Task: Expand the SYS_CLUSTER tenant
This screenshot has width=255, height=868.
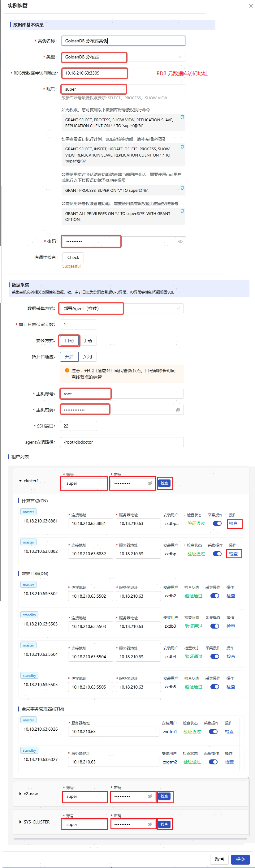Action: [20, 822]
